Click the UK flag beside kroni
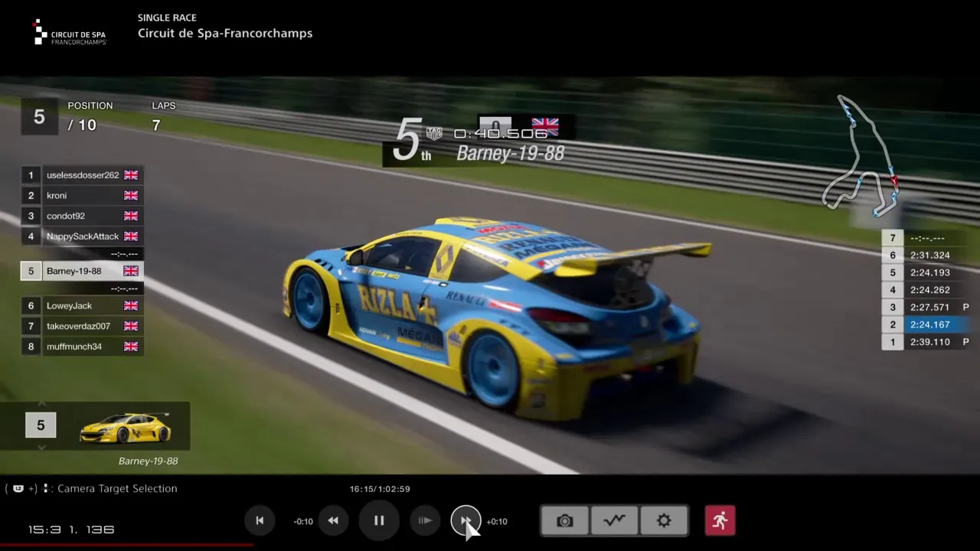The image size is (980, 551). click(131, 196)
